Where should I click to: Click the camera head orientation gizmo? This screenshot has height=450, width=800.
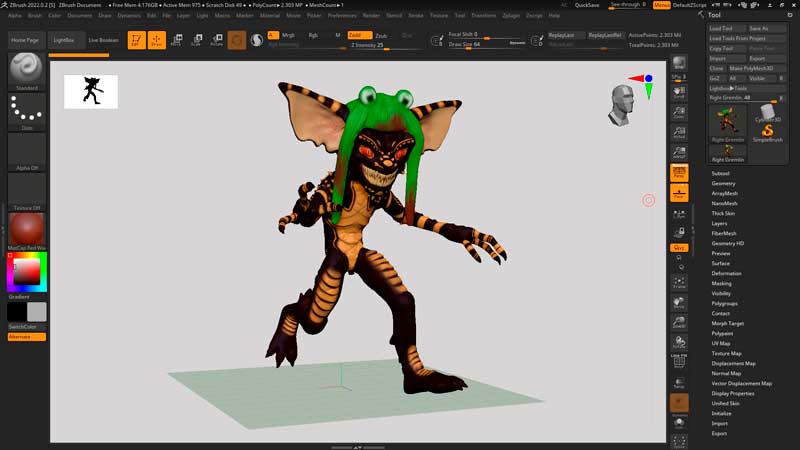click(x=622, y=106)
